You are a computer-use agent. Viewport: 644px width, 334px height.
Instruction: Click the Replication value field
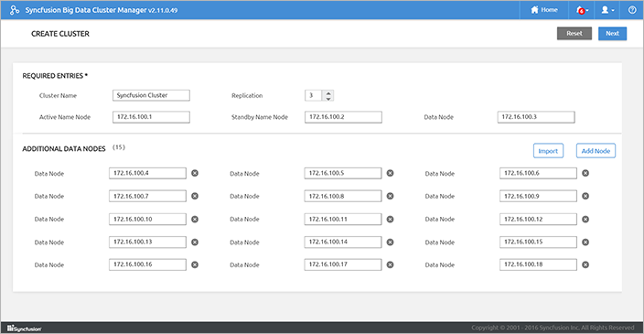(314, 95)
